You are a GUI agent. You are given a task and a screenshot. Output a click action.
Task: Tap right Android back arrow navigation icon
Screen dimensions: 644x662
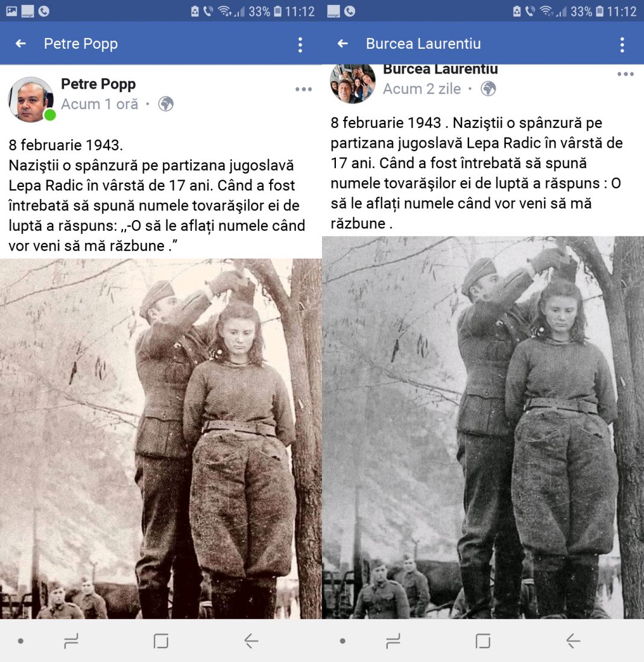click(x=573, y=641)
